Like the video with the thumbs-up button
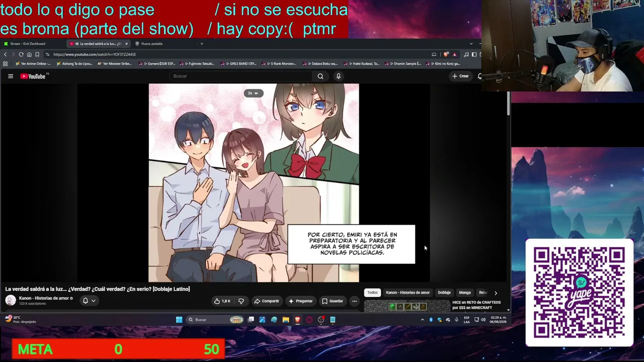 click(x=222, y=301)
